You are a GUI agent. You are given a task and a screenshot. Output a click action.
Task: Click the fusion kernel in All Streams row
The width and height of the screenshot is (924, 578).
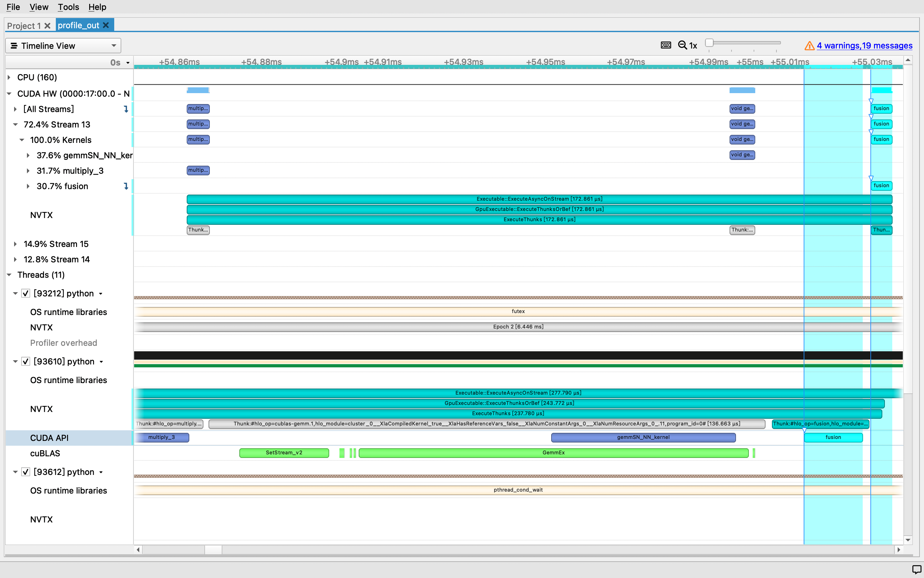881,109
